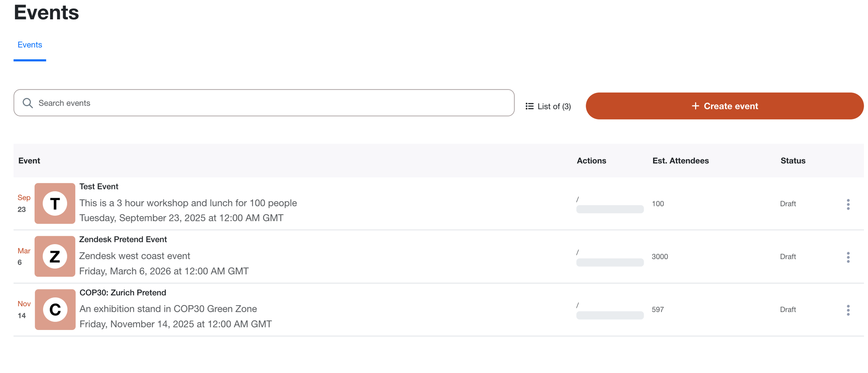The image size is (868, 373).
Task: Click the Zendesk Pretend Event actions progress bar
Action: [610, 262]
